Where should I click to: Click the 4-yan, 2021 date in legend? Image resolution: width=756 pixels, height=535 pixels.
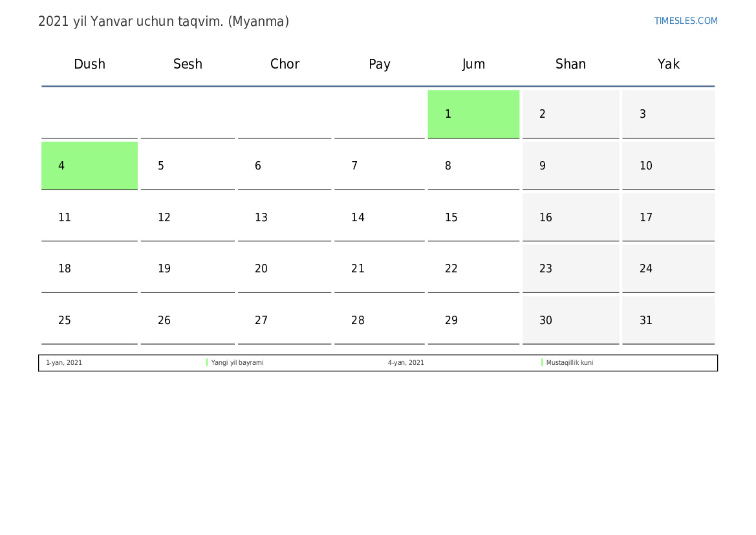coord(406,363)
